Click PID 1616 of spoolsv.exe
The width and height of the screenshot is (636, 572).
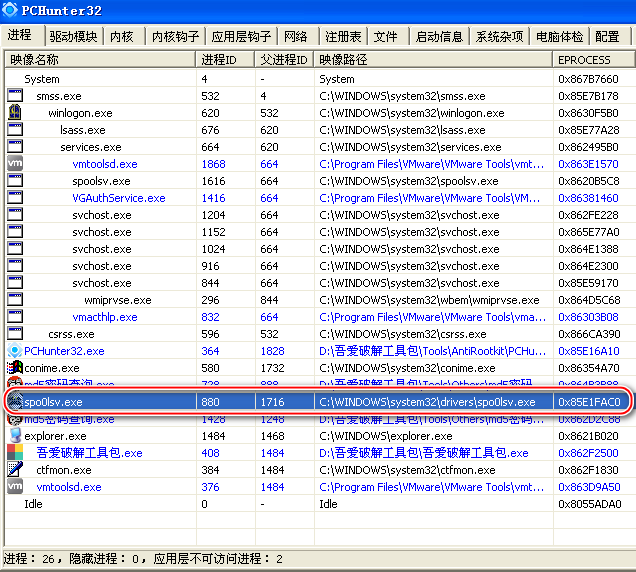pyautogui.click(x=213, y=181)
